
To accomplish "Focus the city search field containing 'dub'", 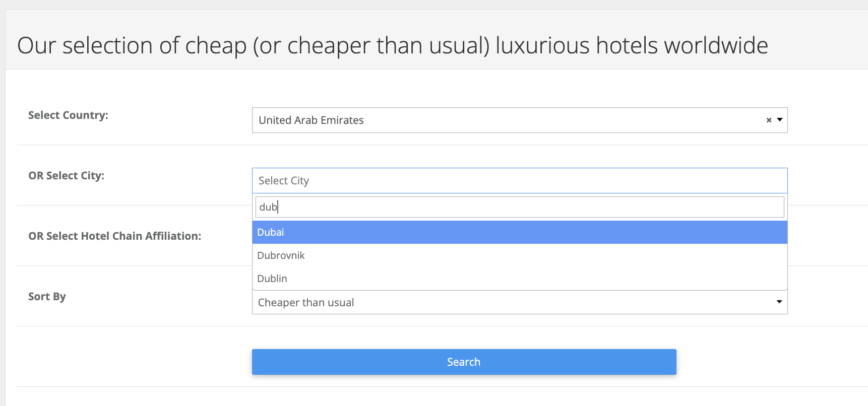I will (x=520, y=207).
